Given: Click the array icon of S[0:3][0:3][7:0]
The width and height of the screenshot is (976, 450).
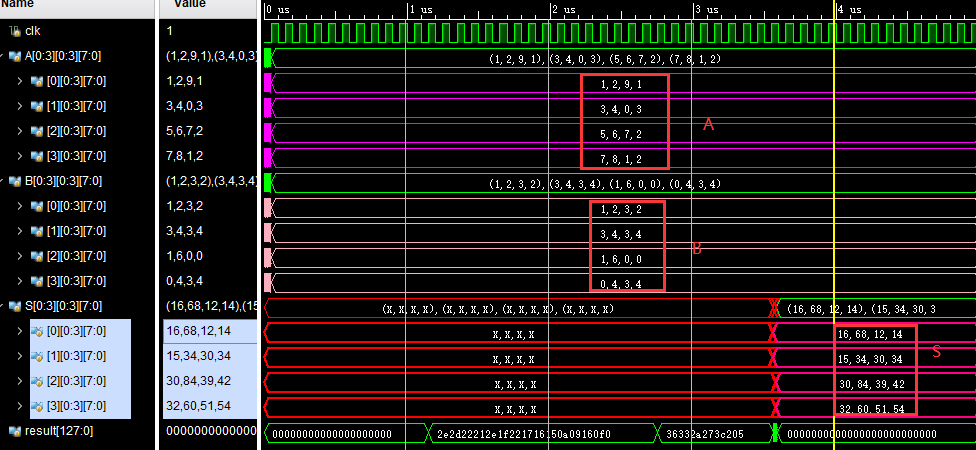Looking at the screenshot, I should pyautogui.click(x=16, y=306).
